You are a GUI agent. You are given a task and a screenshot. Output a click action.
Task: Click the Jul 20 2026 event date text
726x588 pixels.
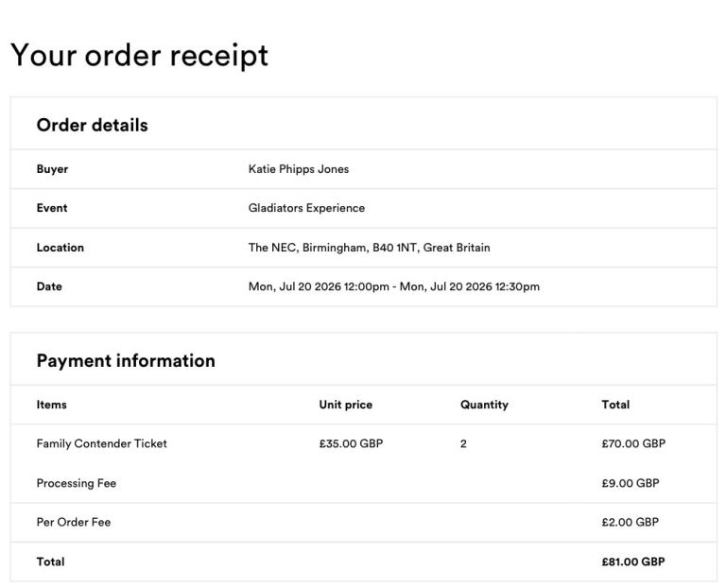point(393,286)
